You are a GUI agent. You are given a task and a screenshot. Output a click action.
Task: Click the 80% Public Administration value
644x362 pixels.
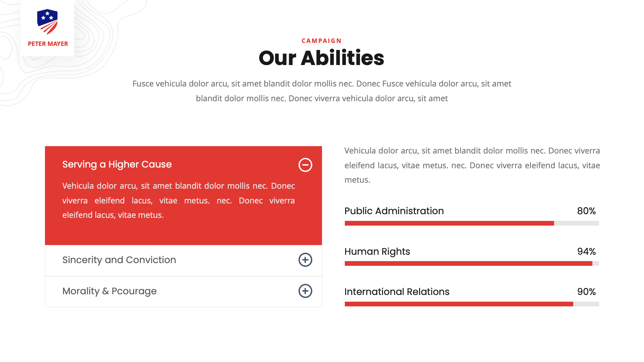tap(586, 211)
